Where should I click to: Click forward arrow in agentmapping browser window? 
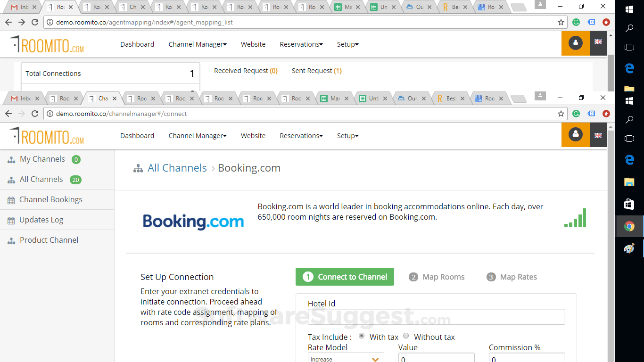click(x=22, y=22)
